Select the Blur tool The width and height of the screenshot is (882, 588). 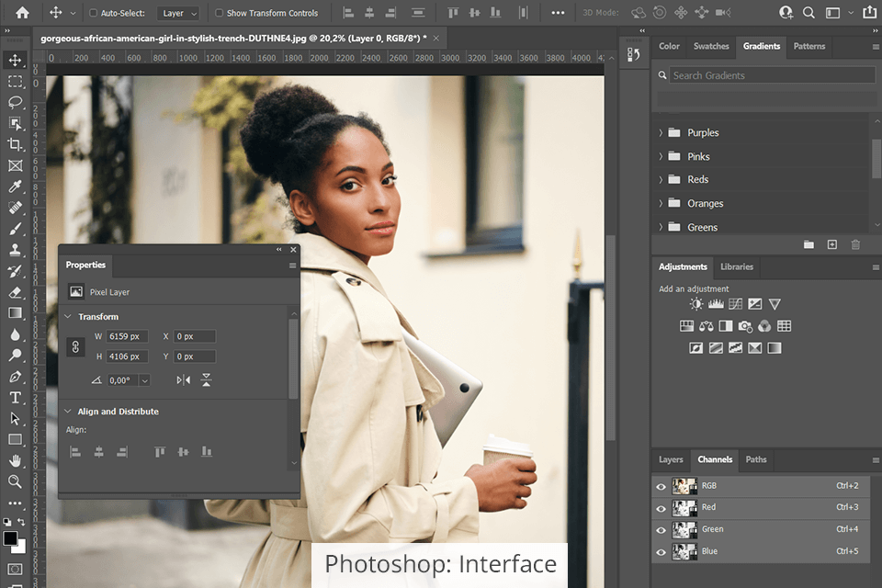16,334
